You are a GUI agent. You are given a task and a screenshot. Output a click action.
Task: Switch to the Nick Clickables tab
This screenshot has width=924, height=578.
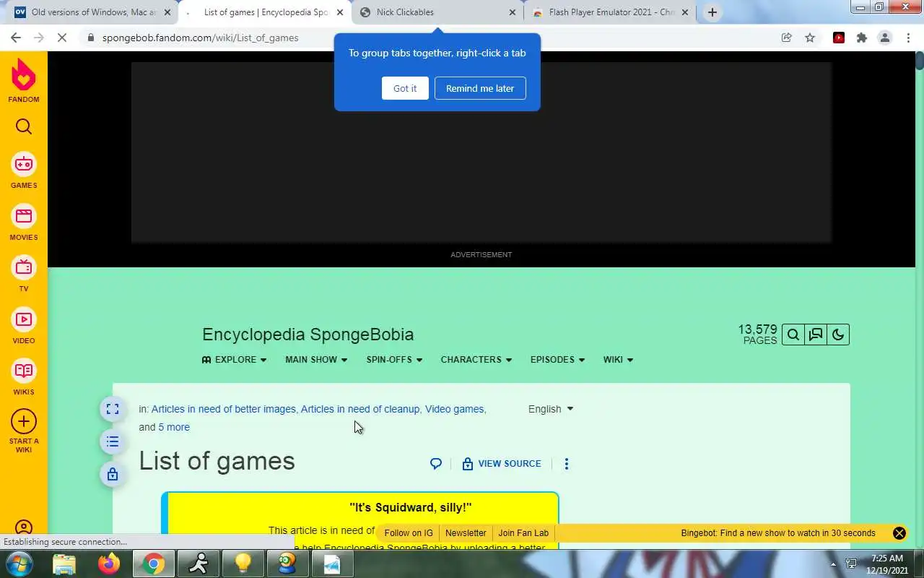coord(437,12)
